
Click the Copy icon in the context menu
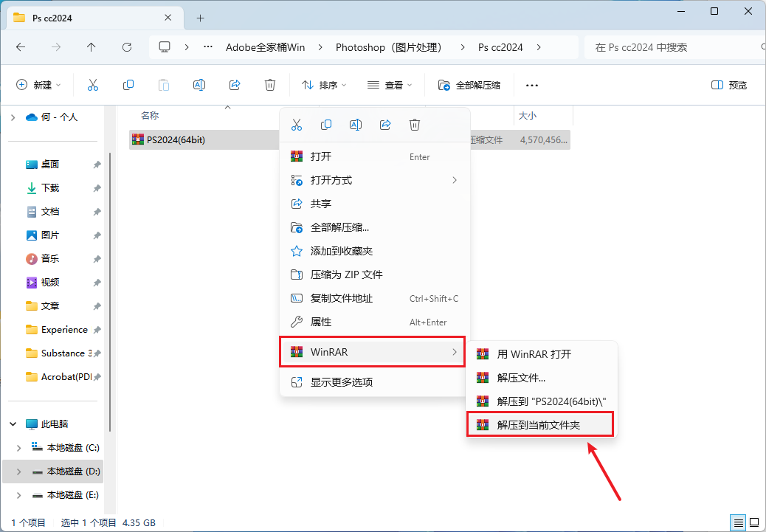pos(326,125)
